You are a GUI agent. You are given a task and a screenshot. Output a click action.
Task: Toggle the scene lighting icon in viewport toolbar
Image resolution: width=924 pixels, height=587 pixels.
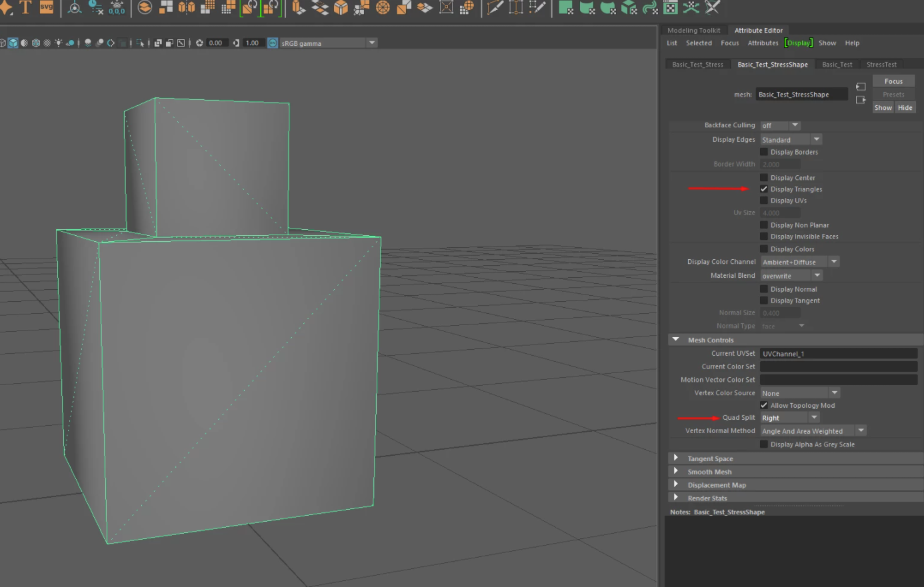pos(58,42)
